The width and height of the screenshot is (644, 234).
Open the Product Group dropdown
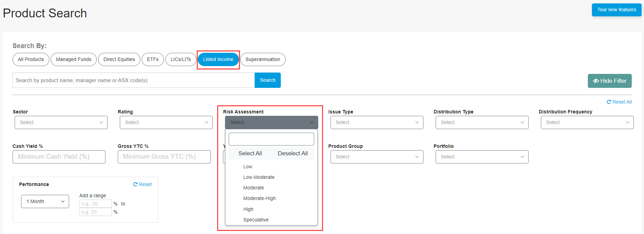click(x=377, y=157)
